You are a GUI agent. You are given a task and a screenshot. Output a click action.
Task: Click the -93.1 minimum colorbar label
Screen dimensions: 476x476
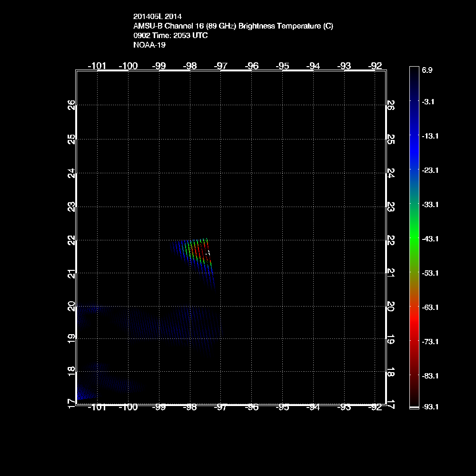click(x=430, y=407)
